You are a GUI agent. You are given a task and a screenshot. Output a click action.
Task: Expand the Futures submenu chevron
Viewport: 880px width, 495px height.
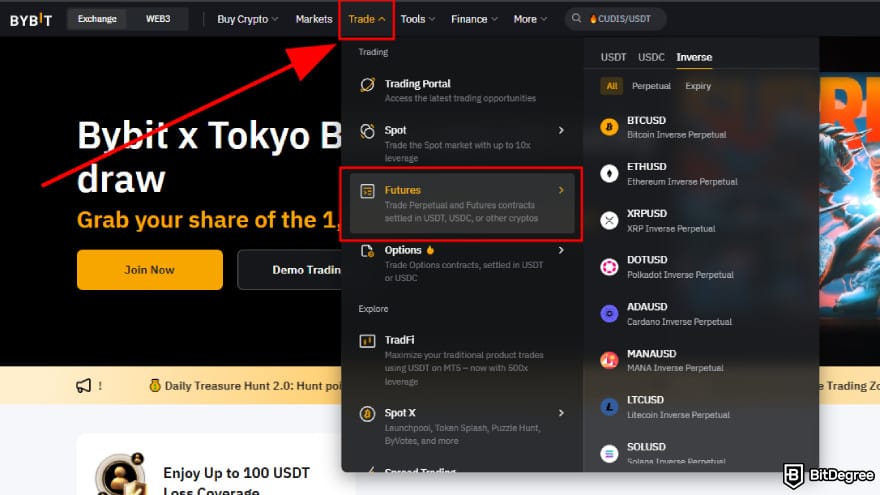point(561,190)
